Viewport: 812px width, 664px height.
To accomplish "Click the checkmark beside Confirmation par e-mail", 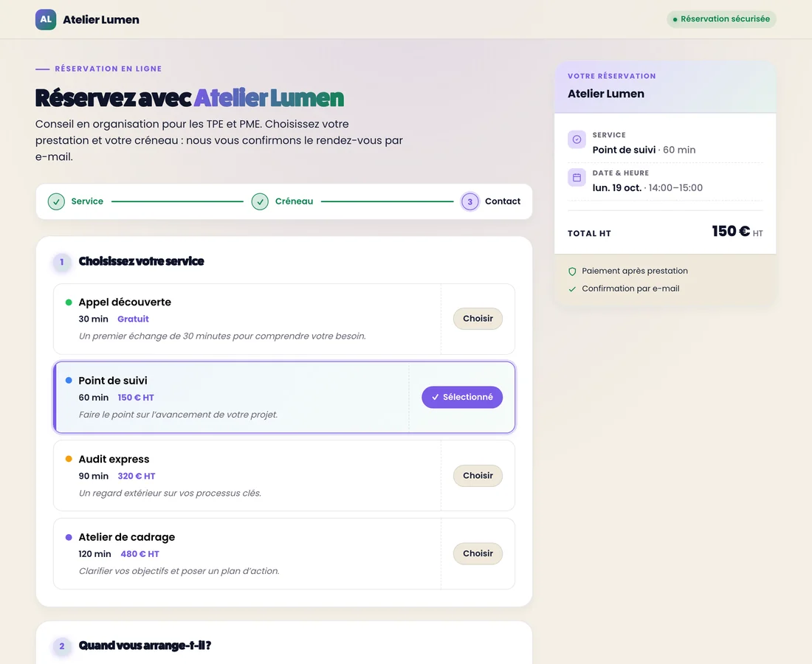I will point(572,289).
